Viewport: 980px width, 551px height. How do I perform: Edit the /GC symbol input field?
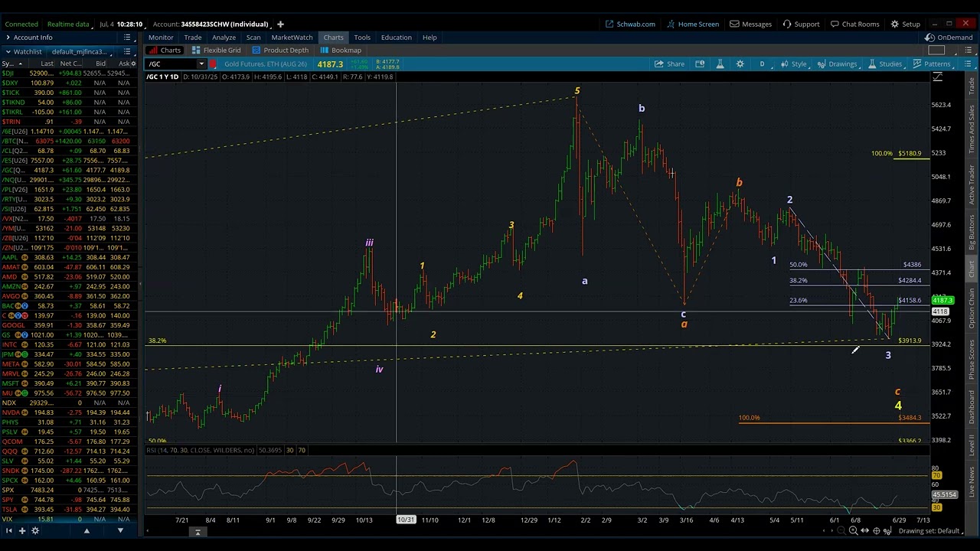click(171, 64)
